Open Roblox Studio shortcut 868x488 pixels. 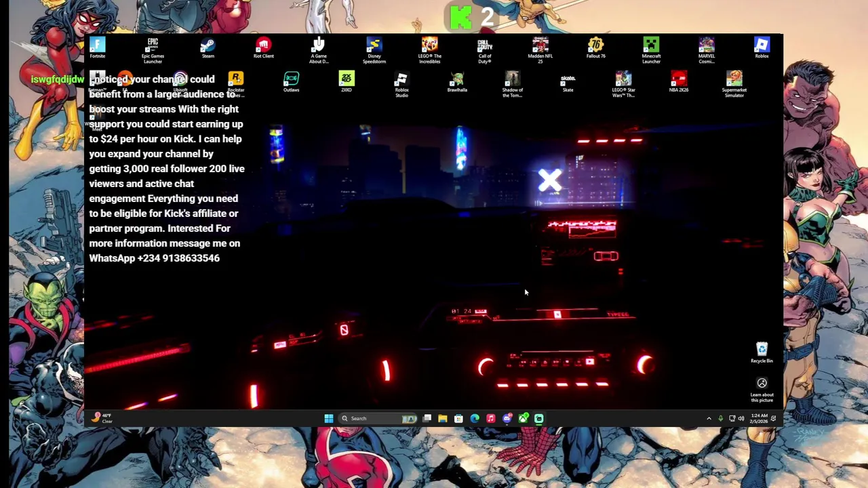point(401,84)
